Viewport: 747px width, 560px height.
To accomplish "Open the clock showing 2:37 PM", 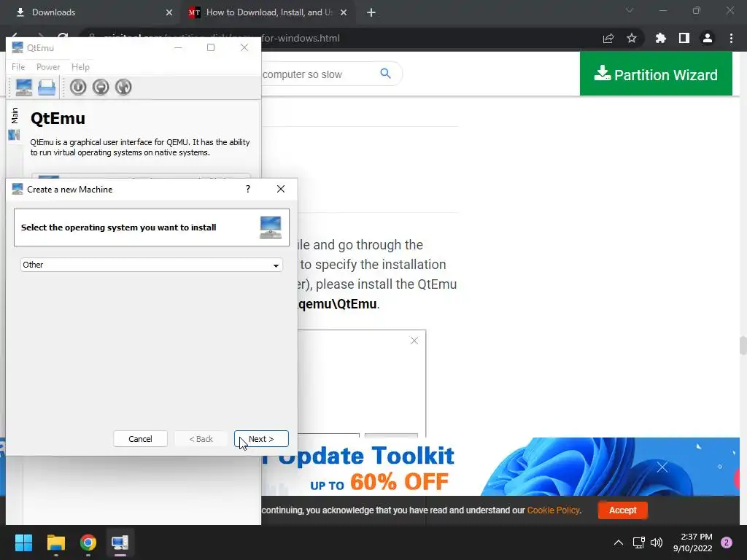I will tap(693, 542).
